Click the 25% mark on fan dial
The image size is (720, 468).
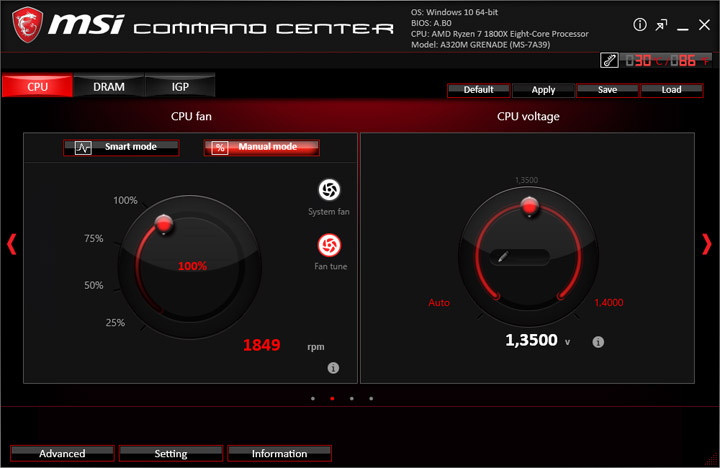pyautogui.click(x=115, y=322)
